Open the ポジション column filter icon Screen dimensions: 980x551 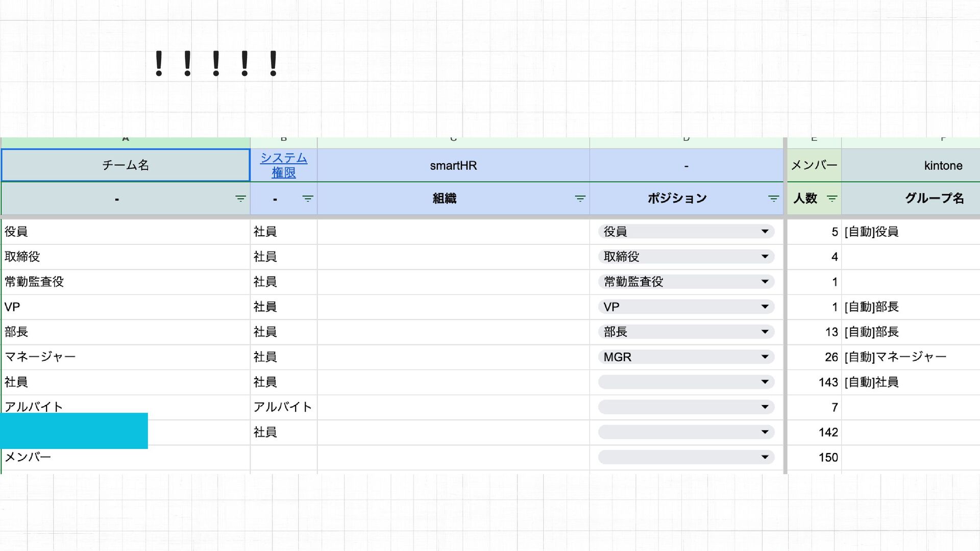click(773, 198)
